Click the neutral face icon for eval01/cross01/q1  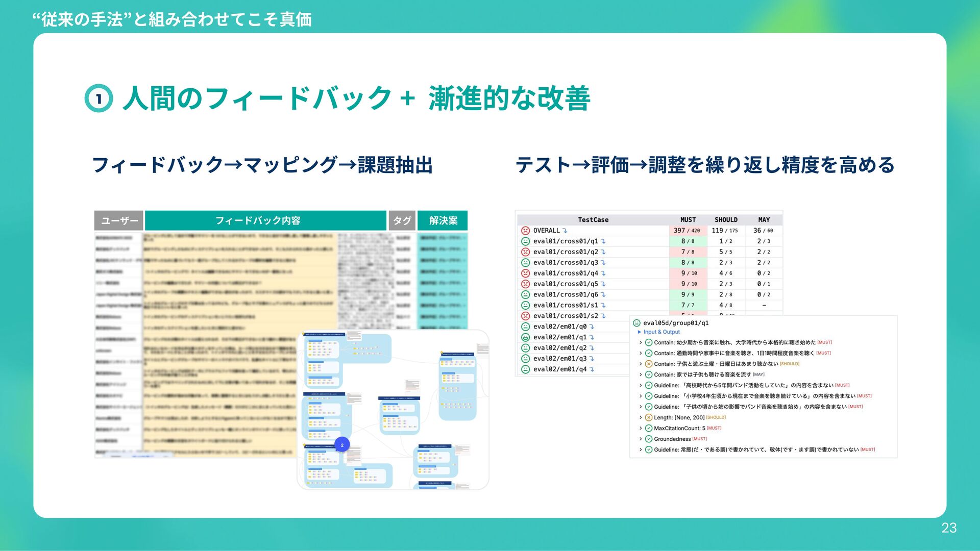[x=525, y=241]
